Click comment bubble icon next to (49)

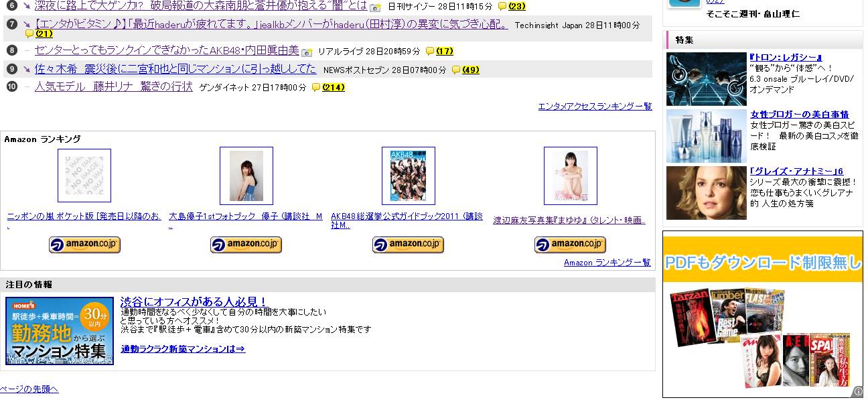pyautogui.click(x=456, y=70)
